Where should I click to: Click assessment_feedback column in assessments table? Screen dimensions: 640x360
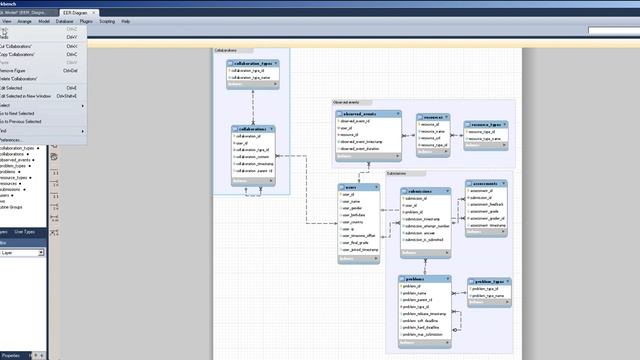click(x=487, y=204)
